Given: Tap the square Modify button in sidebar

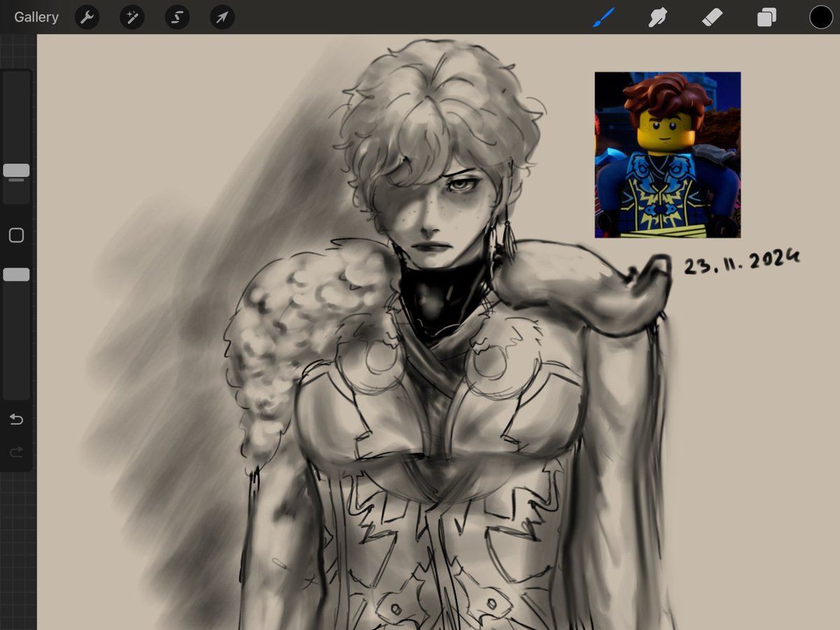Looking at the screenshot, I should 16,235.
